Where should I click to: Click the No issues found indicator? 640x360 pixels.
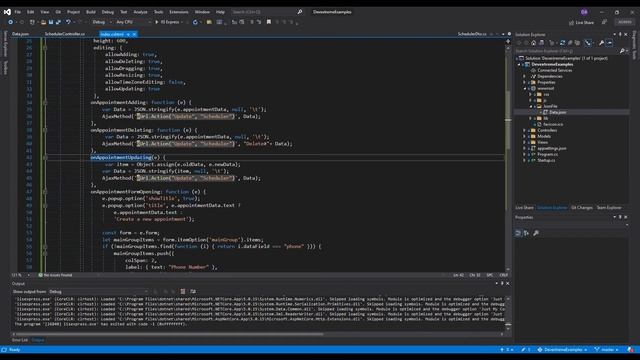point(55,275)
